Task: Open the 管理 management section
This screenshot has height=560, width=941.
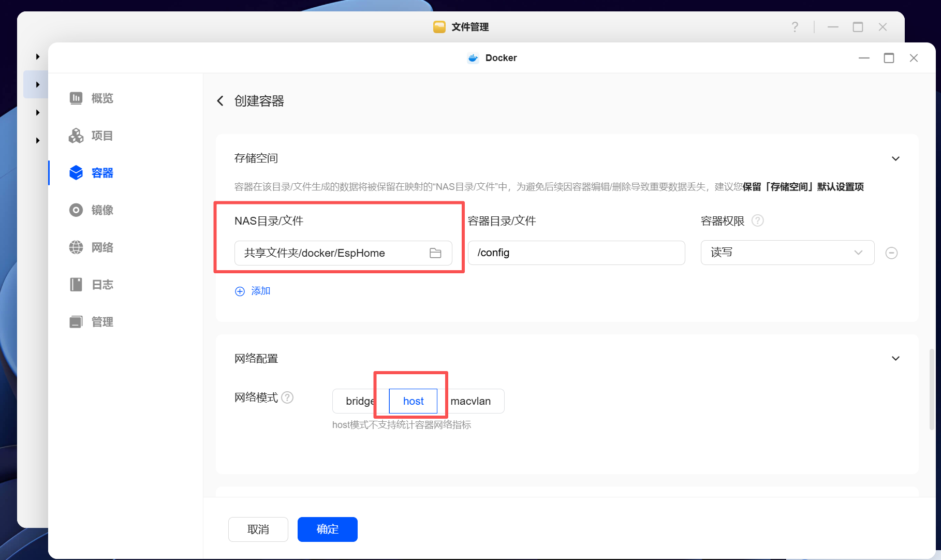Action: (92, 322)
